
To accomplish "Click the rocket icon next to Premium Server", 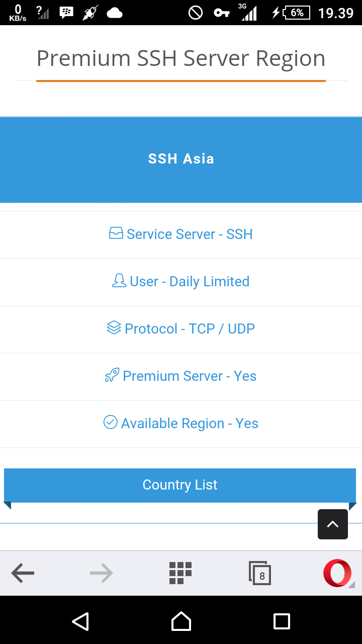I will tap(112, 375).
